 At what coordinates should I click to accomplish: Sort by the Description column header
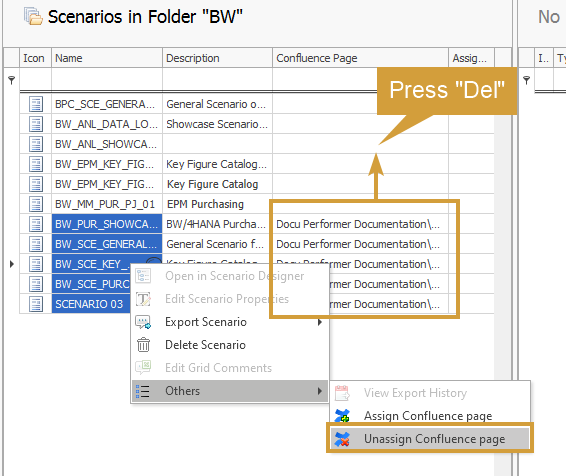[x=217, y=58]
